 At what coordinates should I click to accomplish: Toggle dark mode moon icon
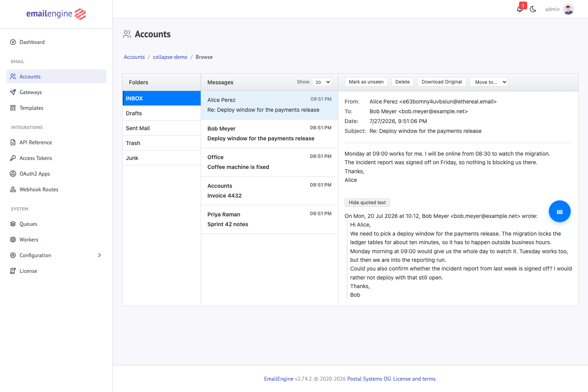pyautogui.click(x=533, y=9)
